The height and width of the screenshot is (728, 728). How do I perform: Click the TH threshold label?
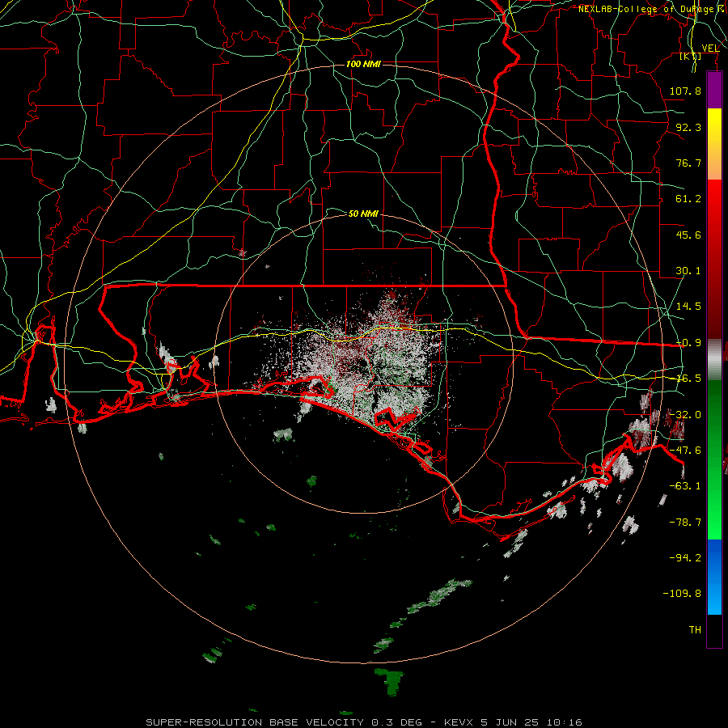coord(695,630)
